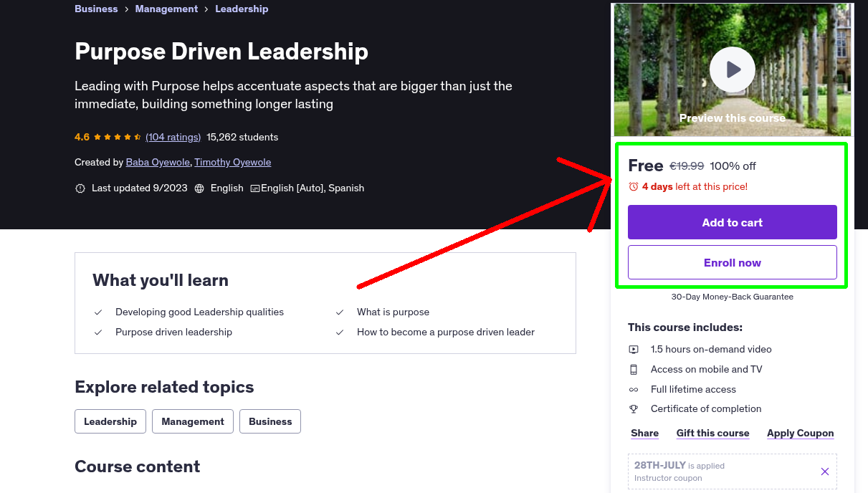Image resolution: width=868 pixels, height=493 pixels.
Task: Click the 100% off text
Action: (733, 166)
